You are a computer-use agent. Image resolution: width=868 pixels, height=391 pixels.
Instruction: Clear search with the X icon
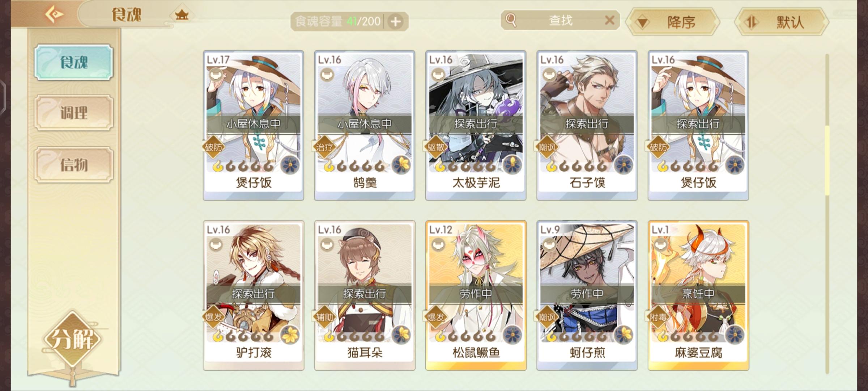point(609,20)
